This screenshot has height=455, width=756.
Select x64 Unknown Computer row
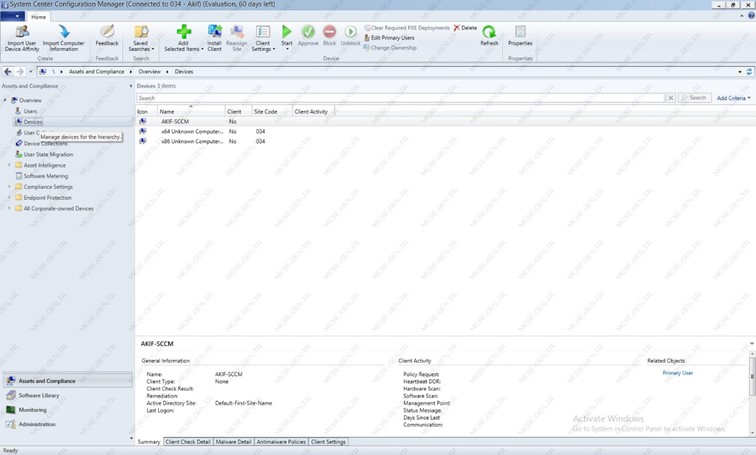(x=446, y=132)
